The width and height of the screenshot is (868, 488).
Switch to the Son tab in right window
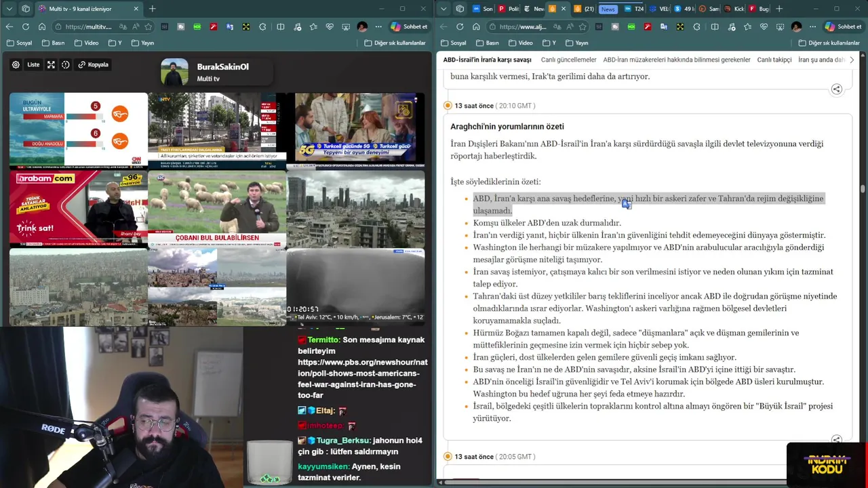click(x=483, y=9)
